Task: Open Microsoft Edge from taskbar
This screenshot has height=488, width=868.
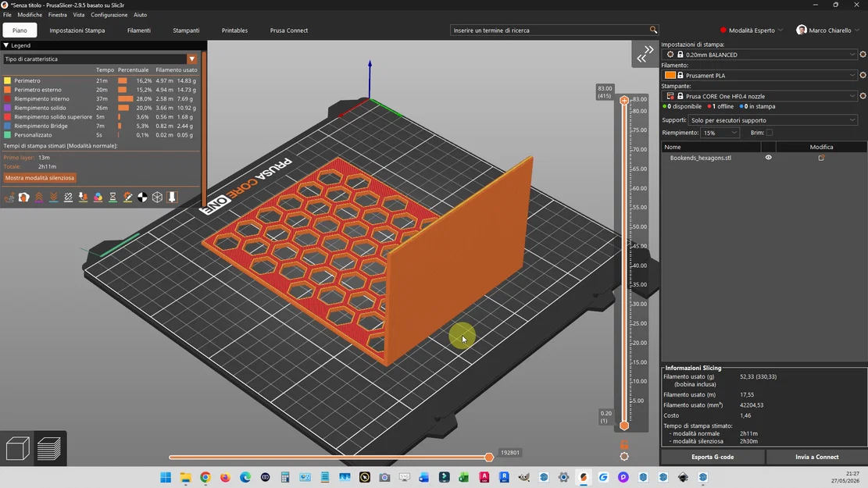Action: click(245, 477)
